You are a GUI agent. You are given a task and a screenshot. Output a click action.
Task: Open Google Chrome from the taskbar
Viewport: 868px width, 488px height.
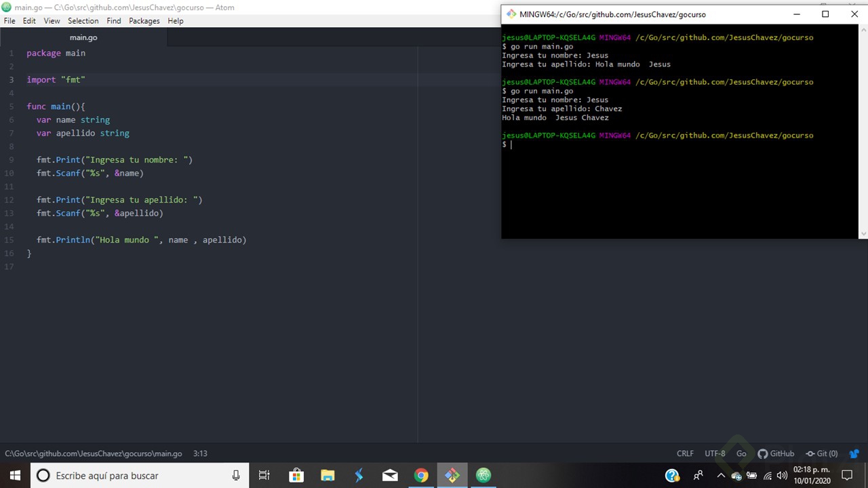[421, 475]
